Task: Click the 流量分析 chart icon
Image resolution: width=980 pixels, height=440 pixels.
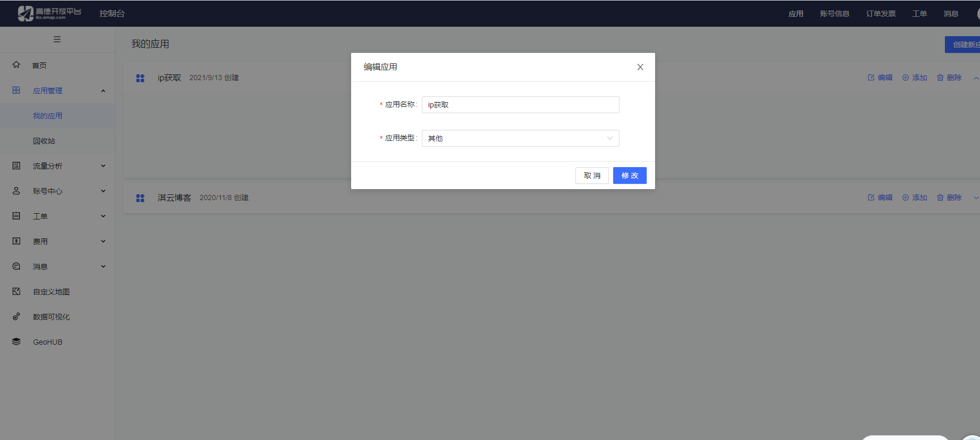Action: 16,166
